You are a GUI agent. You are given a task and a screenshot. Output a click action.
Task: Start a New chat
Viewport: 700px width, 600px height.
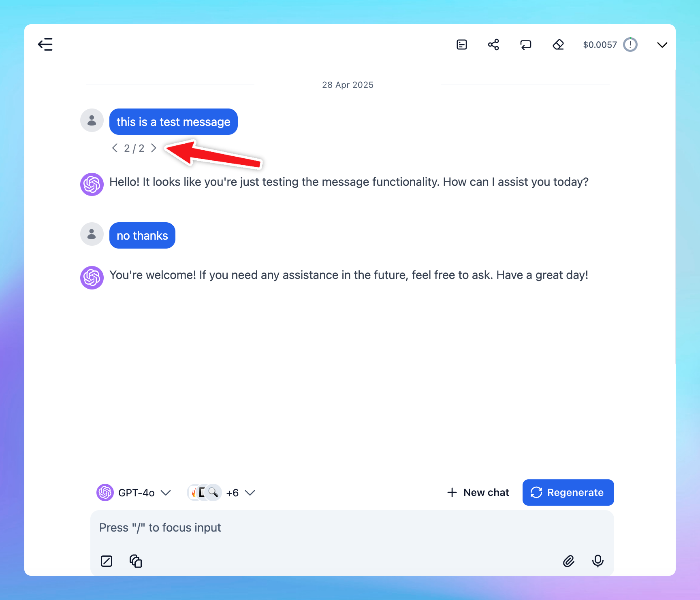click(x=478, y=493)
